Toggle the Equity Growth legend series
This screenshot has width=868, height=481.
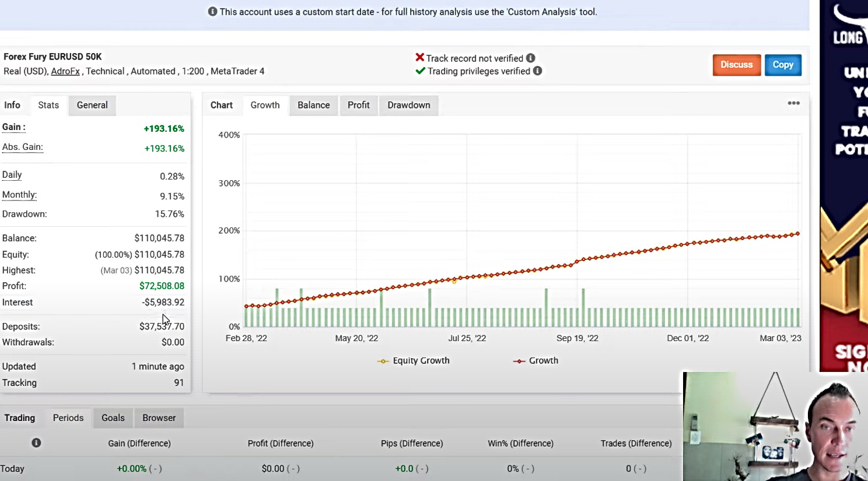click(414, 360)
